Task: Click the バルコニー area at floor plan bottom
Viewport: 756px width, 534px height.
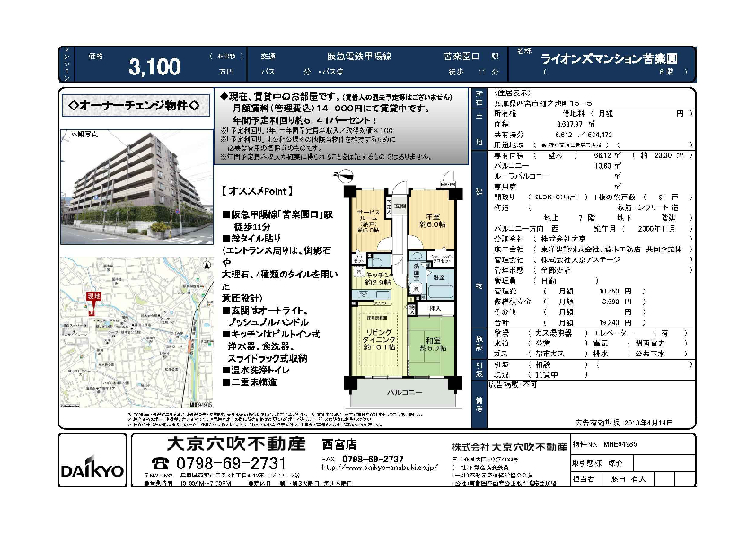Action: (400, 394)
